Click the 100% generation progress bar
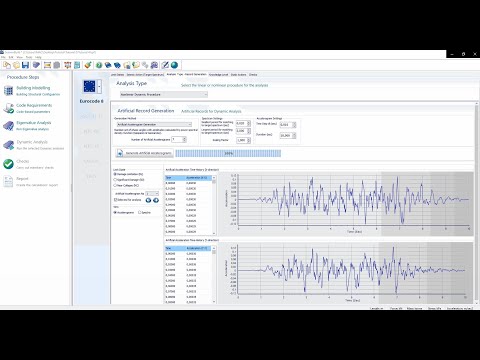The width and height of the screenshot is (480, 360). 228,153
